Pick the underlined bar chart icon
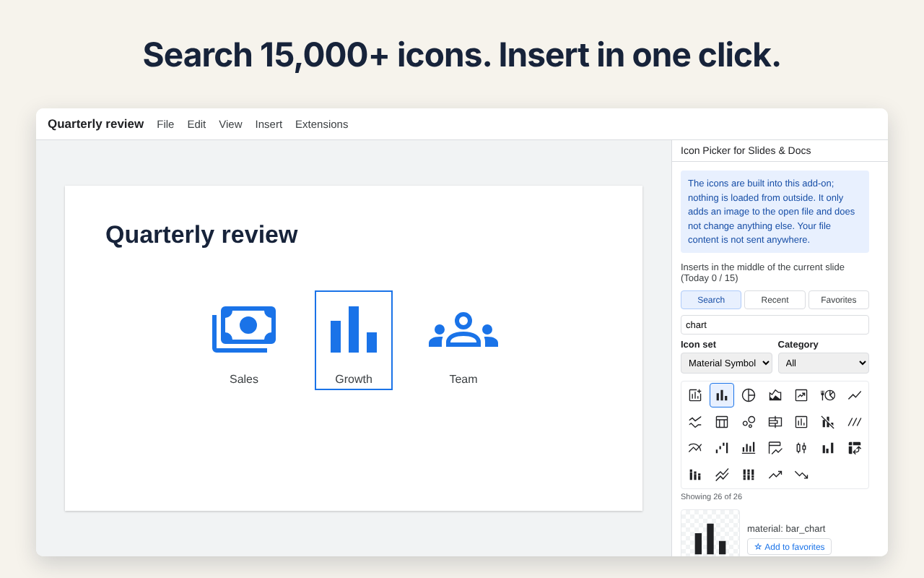The image size is (924, 578). (x=749, y=448)
